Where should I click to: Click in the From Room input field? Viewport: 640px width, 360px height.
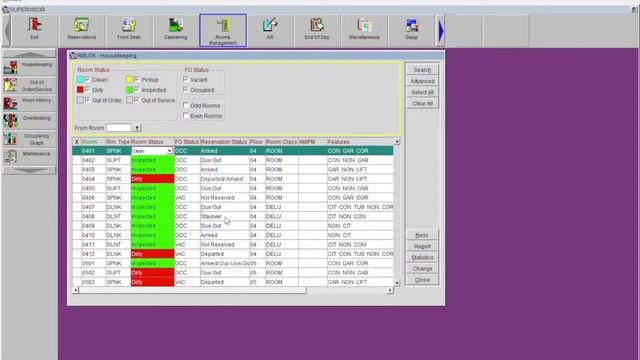tap(119, 128)
